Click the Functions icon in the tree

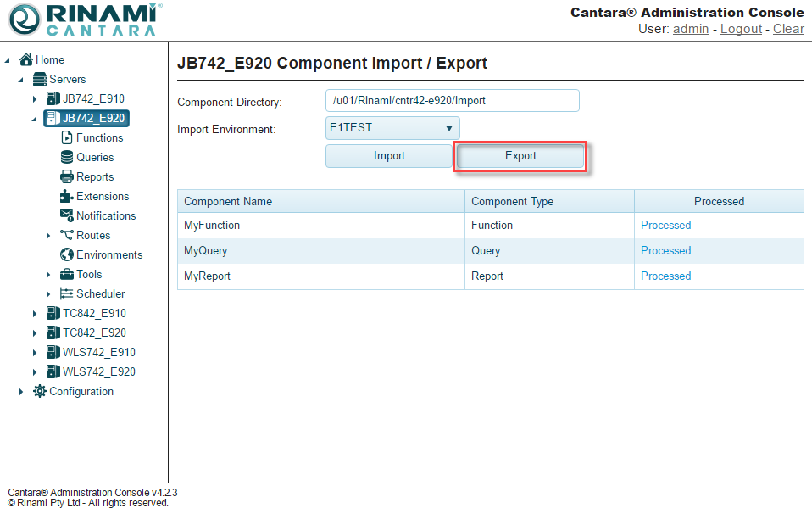click(x=67, y=137)
